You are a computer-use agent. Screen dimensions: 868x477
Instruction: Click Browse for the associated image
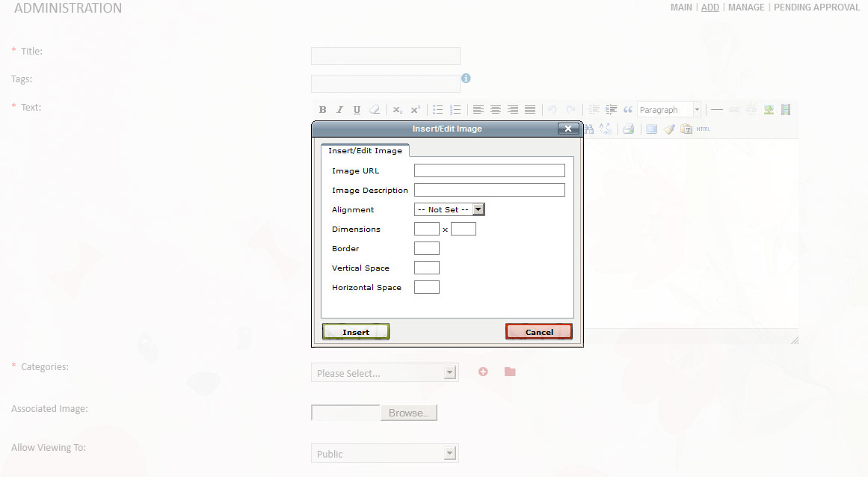point(409,413)
